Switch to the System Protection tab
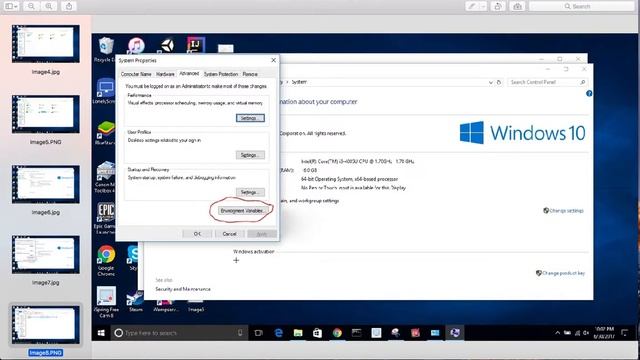Image resolution: width=640 pixels, height=360 pixels. [x=221, y=74]
